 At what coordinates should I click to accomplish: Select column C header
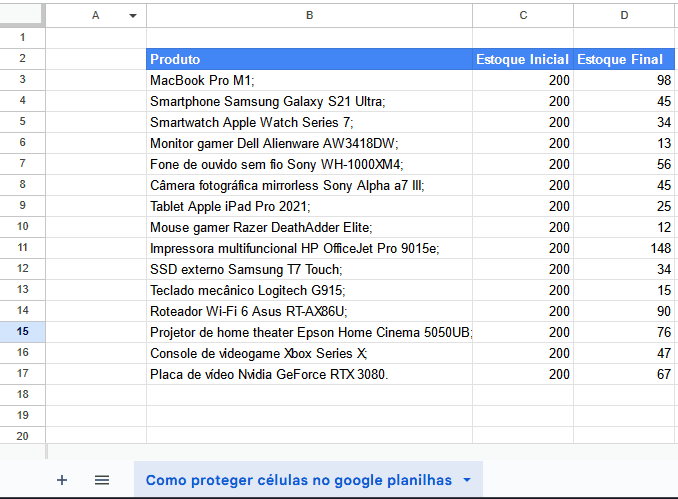tap(523, 15)
